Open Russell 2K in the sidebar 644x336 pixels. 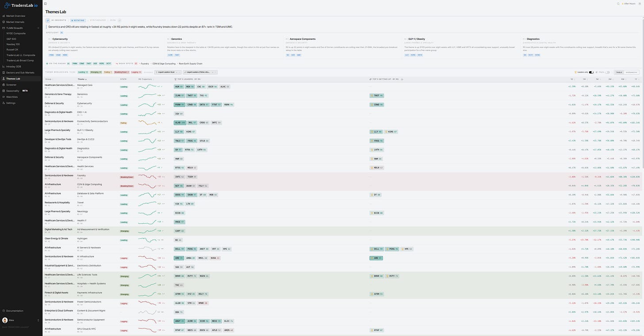coord(13,50)
